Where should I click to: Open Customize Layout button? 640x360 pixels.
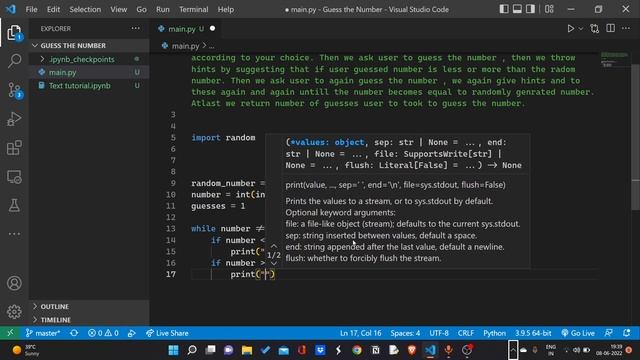point(549,9)
